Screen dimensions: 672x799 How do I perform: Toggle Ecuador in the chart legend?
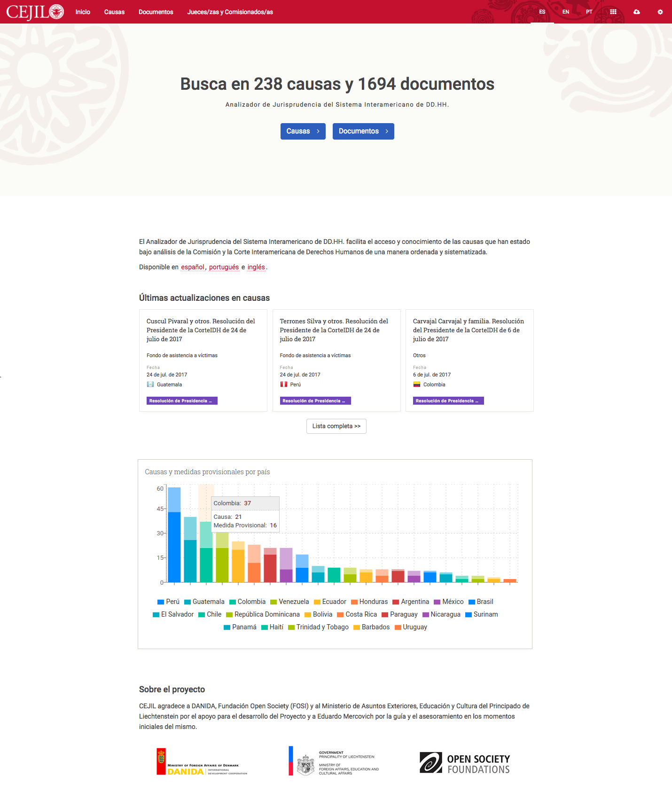click(330, 602)
